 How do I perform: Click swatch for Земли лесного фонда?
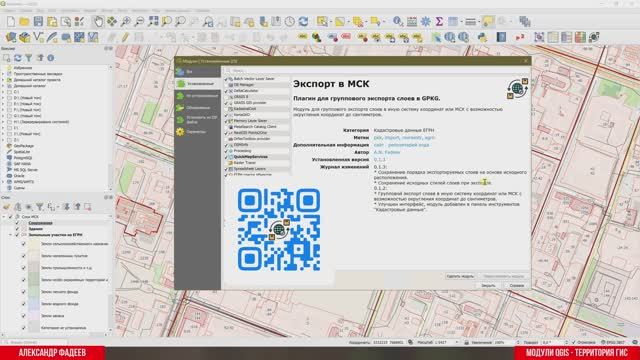tap(34, 292)
